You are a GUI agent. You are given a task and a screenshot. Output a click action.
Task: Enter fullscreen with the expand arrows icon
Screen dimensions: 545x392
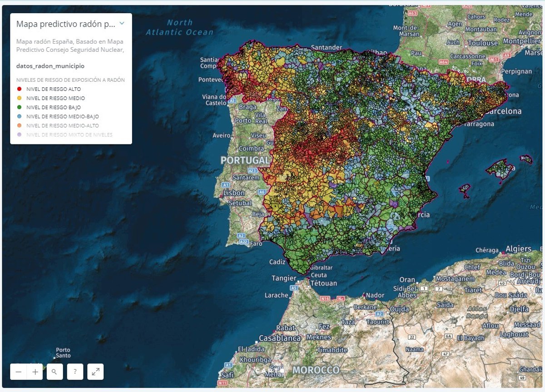point(95,372)
